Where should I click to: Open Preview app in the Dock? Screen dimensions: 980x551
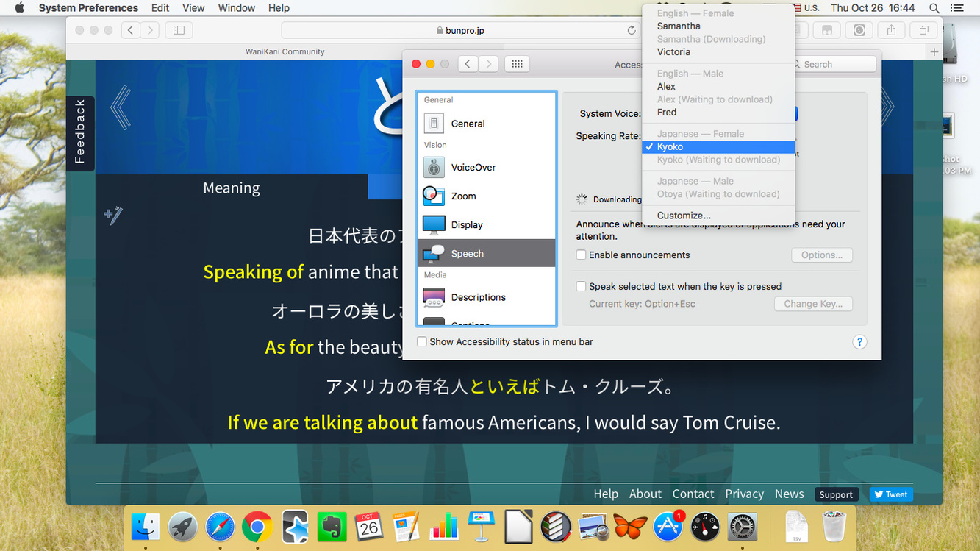593,527
